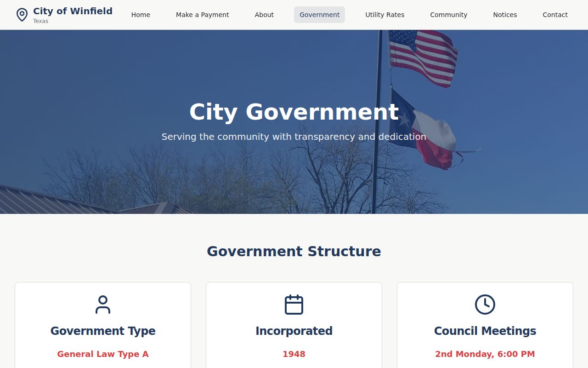Open the Community section

[449, 15]
